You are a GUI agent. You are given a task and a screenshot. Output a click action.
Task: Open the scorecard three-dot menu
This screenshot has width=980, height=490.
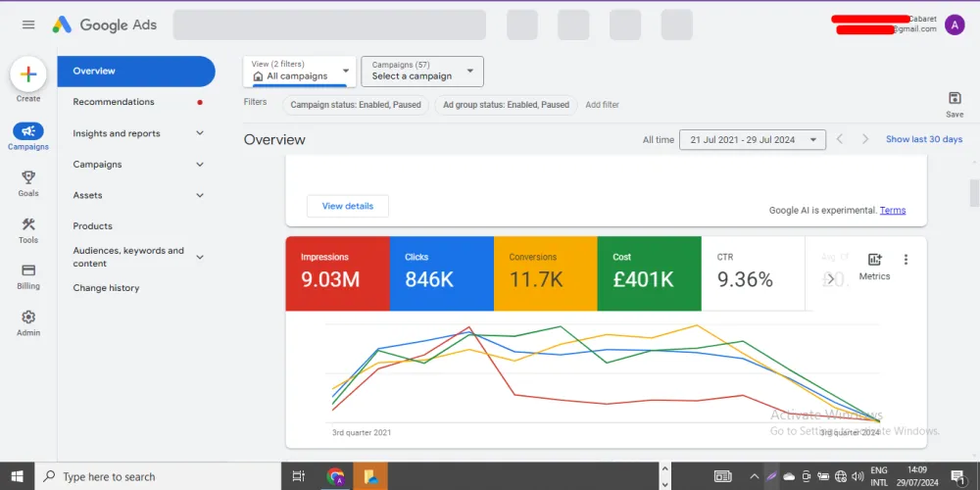point(906,260)
